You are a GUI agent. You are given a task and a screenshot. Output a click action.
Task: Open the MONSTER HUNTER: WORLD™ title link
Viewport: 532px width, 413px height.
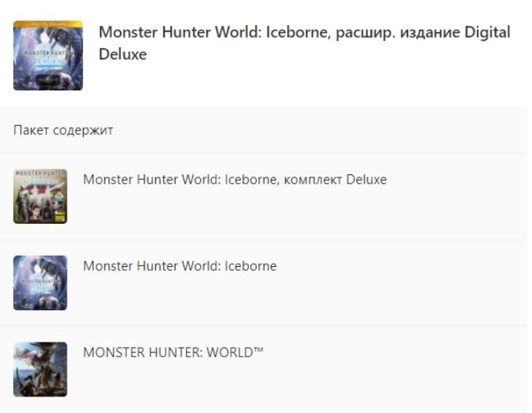[173, 353]
